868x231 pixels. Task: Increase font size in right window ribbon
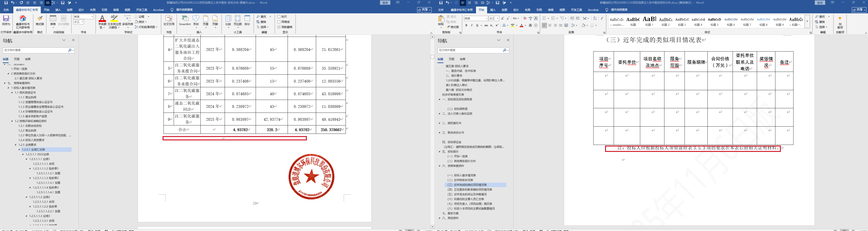coord(503,19)
